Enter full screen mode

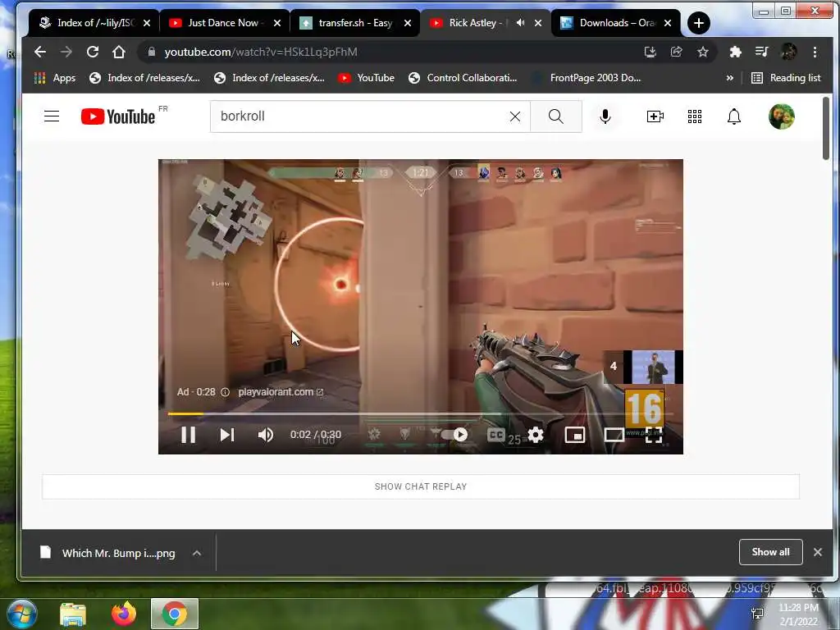point(654,435)
